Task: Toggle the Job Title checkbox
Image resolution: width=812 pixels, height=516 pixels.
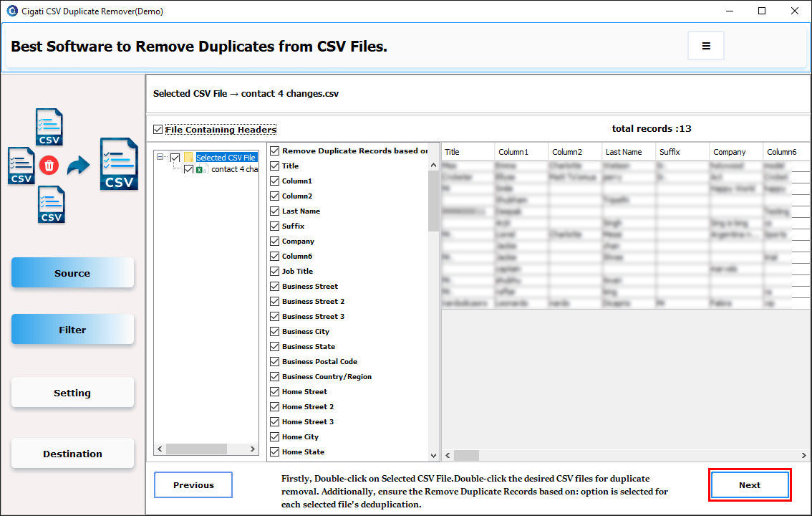Action: click(275, 271)
